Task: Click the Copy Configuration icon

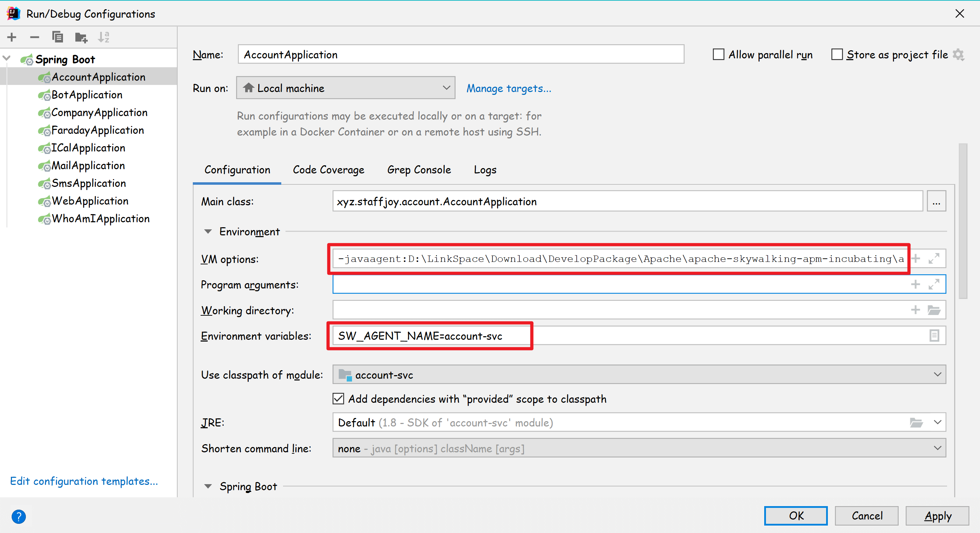Action: pos(57,37)
